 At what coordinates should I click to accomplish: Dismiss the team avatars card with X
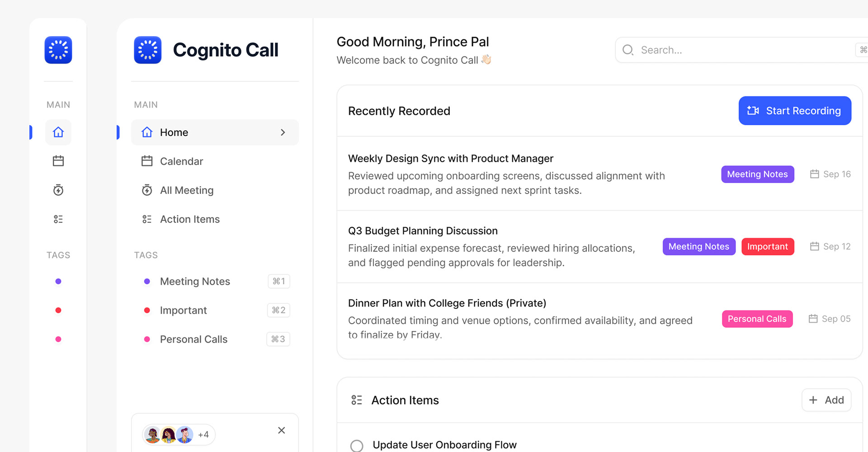281,430
